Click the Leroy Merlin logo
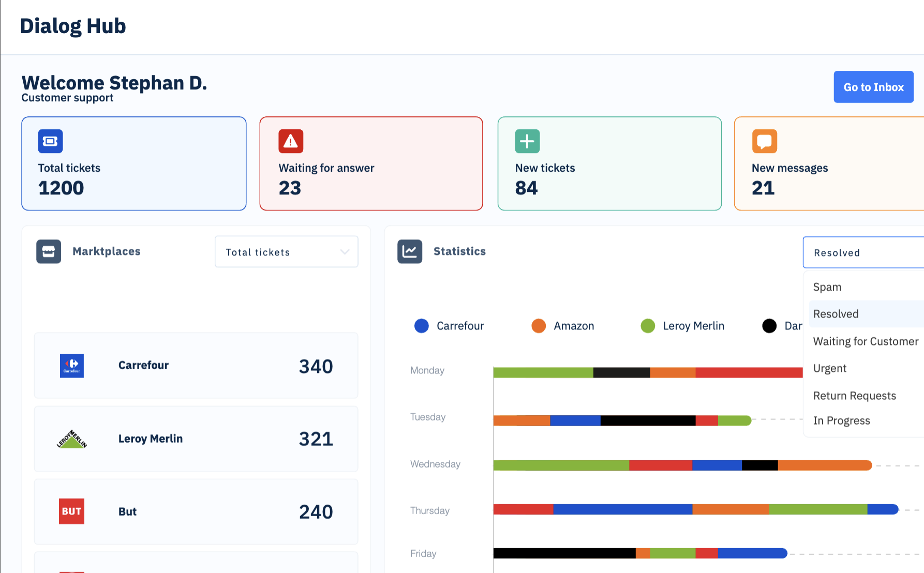Viewport: 924px width, 573px height. pos(72,439)
